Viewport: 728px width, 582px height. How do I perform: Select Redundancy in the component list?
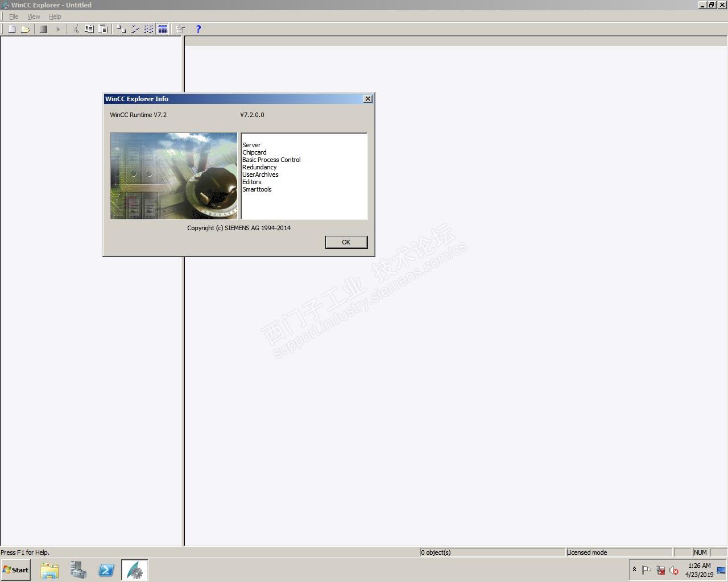pos(259,167)
